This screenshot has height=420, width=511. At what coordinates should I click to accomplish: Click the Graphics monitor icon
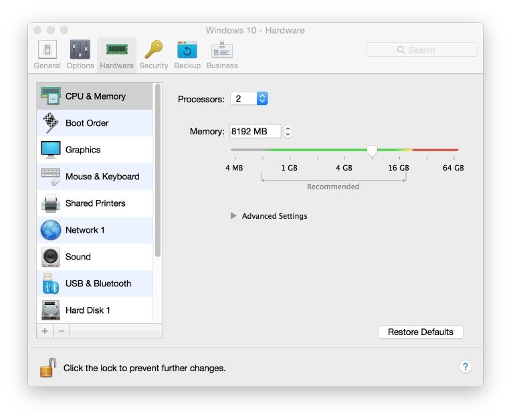coord(51,150)
